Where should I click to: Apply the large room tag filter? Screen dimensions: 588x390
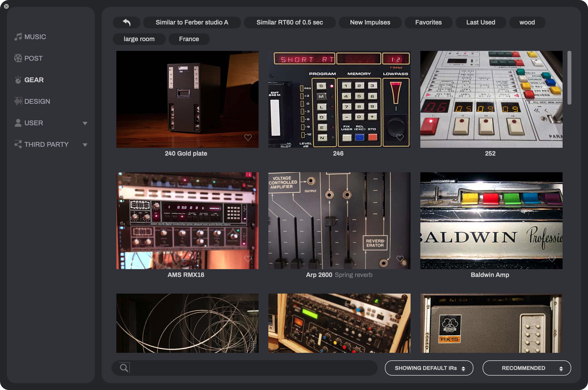[139, 39]
